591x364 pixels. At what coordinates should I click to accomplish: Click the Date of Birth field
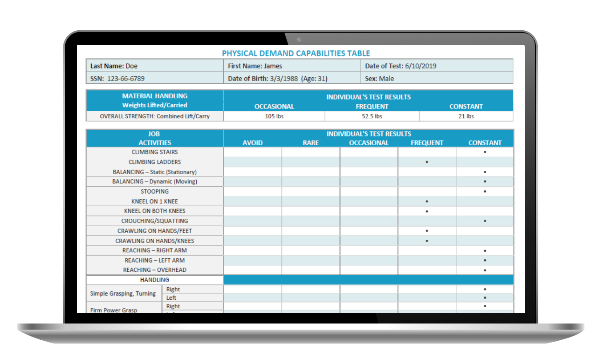293,79
